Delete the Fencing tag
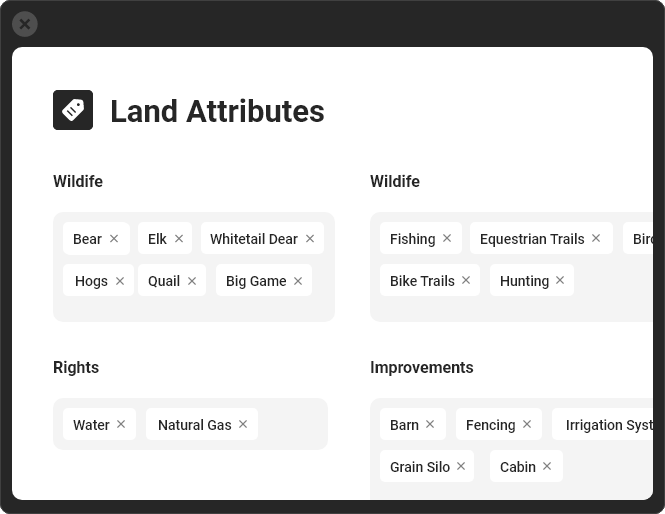The height and width of the screenshot is (514, 665). [527, 424]
